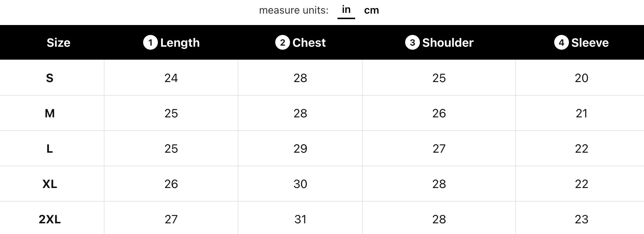
Task: Click the measure units label
Action: click(294, 10)
